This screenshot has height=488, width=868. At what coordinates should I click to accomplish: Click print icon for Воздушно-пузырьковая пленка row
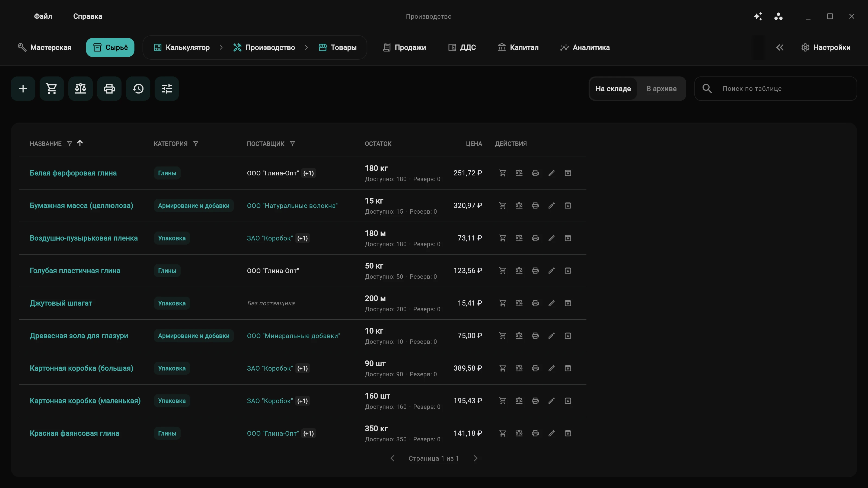click(x=535, y=238)
